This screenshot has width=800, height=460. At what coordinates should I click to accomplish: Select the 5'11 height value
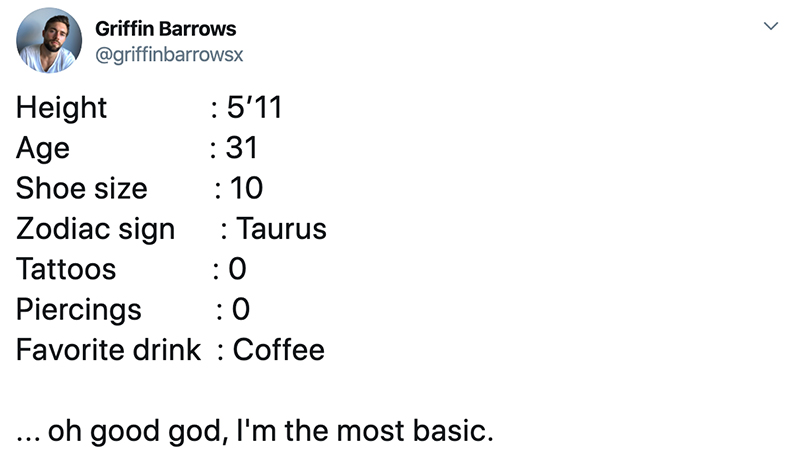(254, 107)
